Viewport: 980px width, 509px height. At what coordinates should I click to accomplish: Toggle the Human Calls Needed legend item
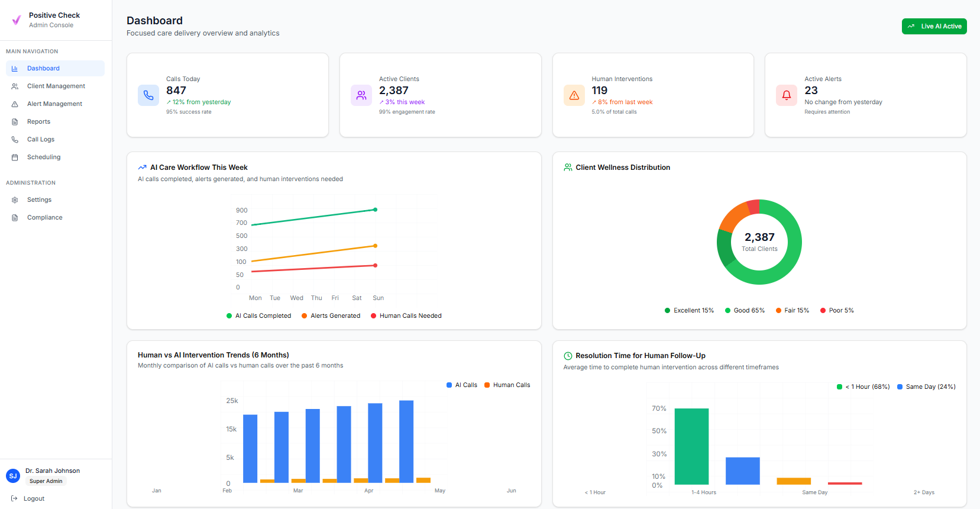tap(406, 316)
